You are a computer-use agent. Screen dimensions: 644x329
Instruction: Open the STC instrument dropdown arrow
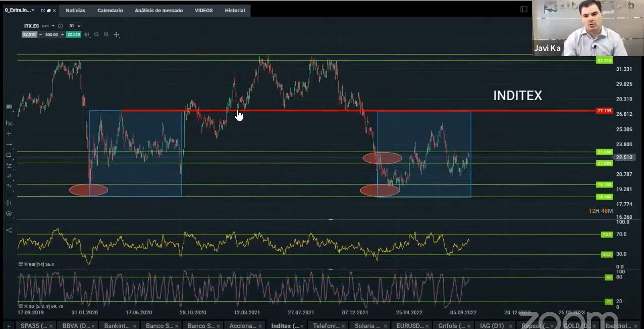(53, 26)
